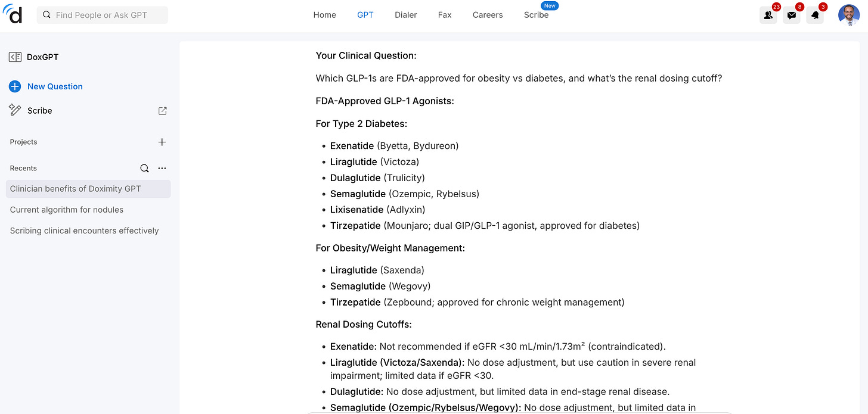This screenshot has width=868, height=414.
Task: Click the Find People or Ask GPT field
Action: [103, 15]
